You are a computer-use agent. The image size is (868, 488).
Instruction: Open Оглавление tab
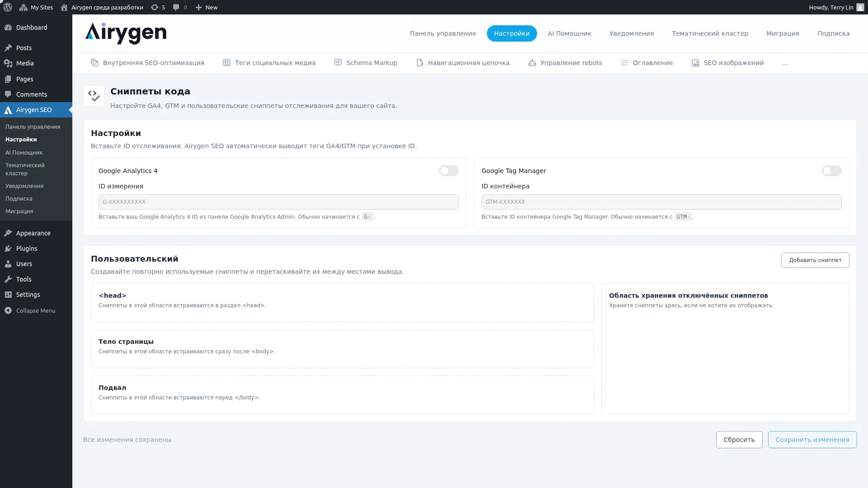[x=646, y=63]
